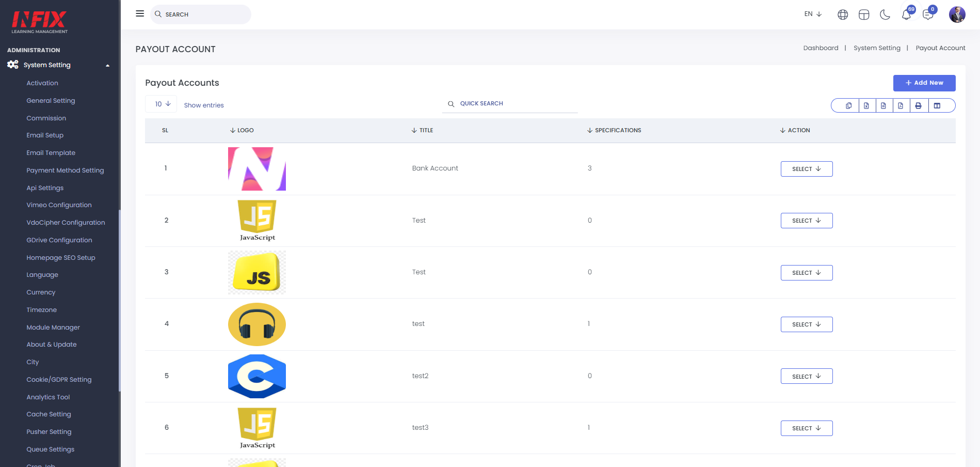The height and width of the screenshot is (467, 980).
Task: Open Module Manager in sidebar
Action: pos(53,328)
